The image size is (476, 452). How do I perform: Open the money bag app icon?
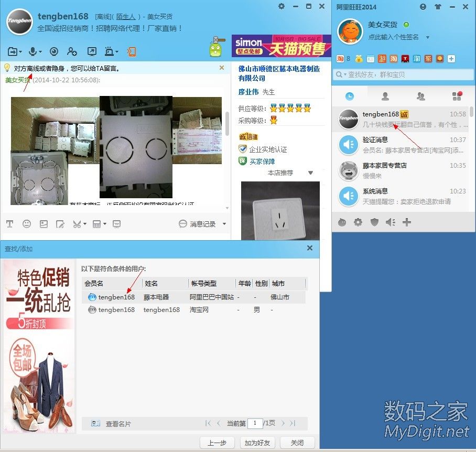pos(359,59)
